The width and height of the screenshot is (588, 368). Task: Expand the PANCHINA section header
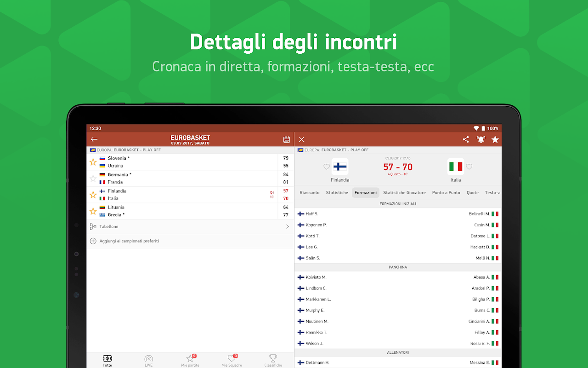(x=398, y=267)
